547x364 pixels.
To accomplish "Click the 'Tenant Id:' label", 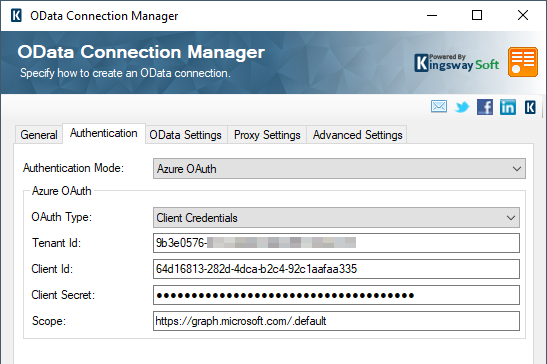I will click(56, 243).
